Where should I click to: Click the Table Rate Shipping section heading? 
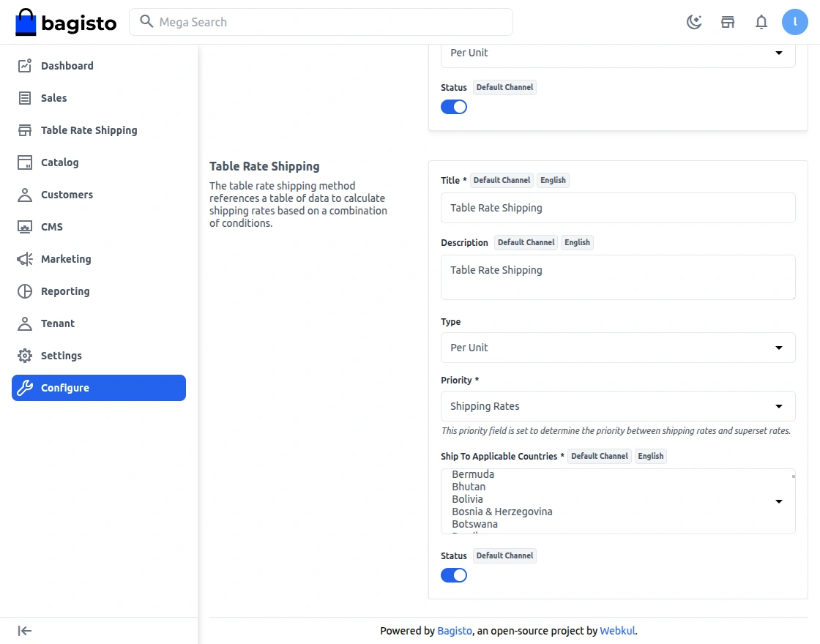tap(264, 166)
